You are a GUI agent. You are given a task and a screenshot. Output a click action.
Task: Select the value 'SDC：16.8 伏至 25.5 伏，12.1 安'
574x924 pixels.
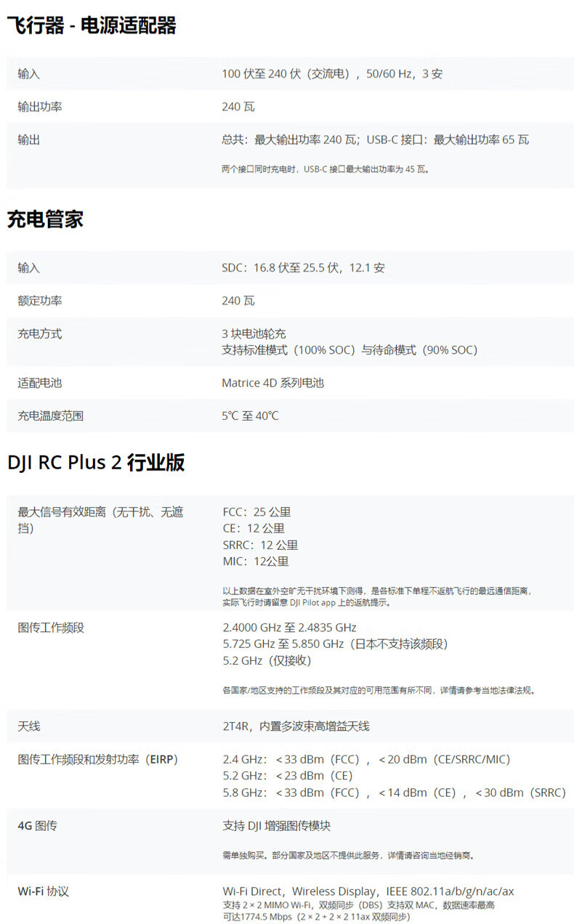[304, 268]
